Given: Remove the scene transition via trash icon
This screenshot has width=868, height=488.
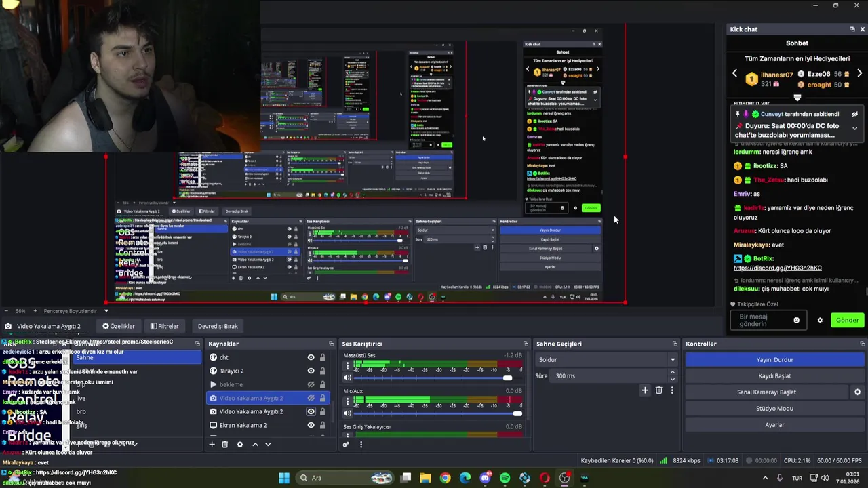Looking at the screenshot, I should 658,390.
